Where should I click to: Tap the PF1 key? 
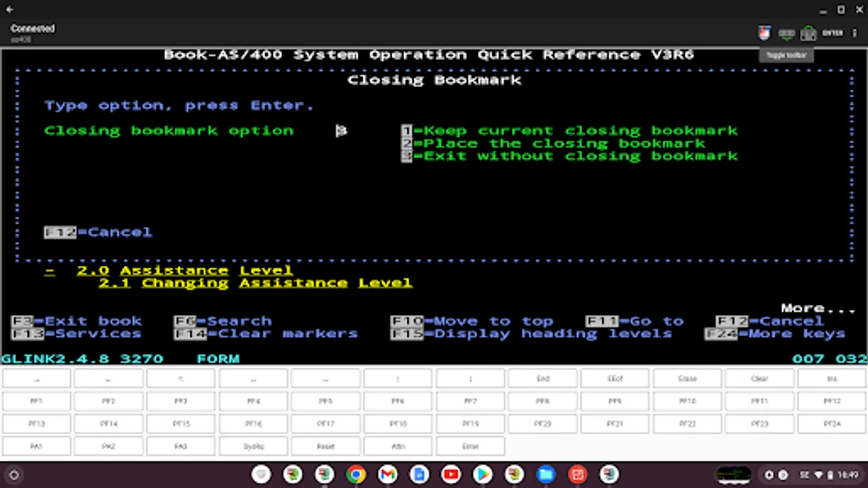click(36, 401)
